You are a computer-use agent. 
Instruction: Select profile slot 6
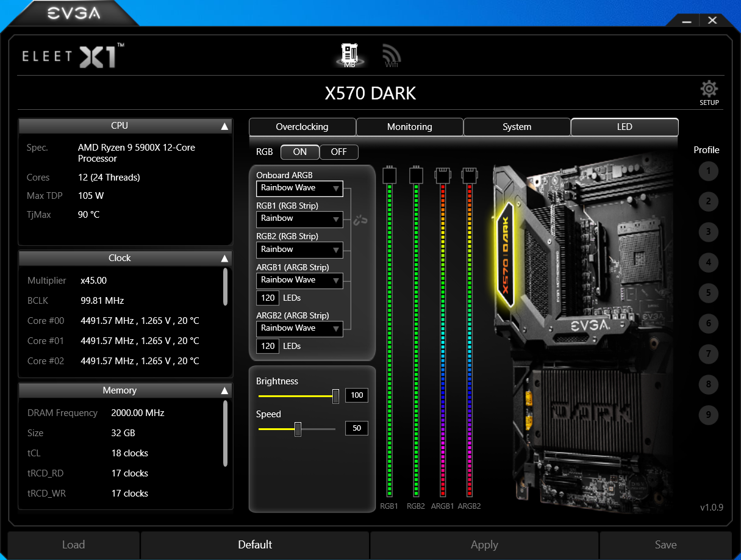708,323
